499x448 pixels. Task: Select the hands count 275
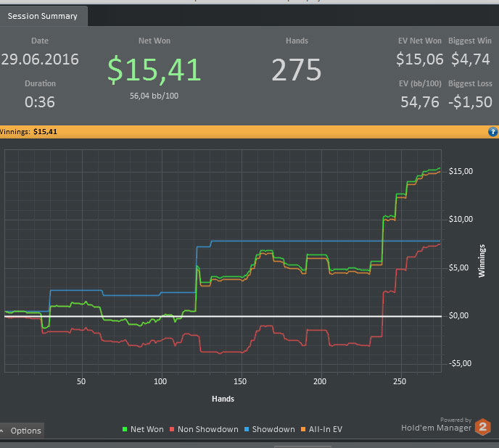pyautogui.click(x=297, y=70)
